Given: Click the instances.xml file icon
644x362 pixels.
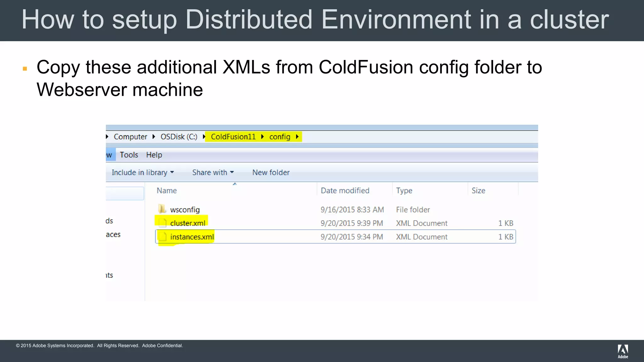Looking at the screenshot, I should point(162,236).
